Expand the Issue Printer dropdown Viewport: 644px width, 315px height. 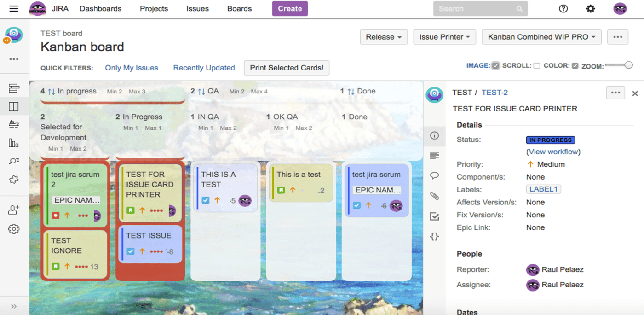pyautogui.click(x=444, y=37)
